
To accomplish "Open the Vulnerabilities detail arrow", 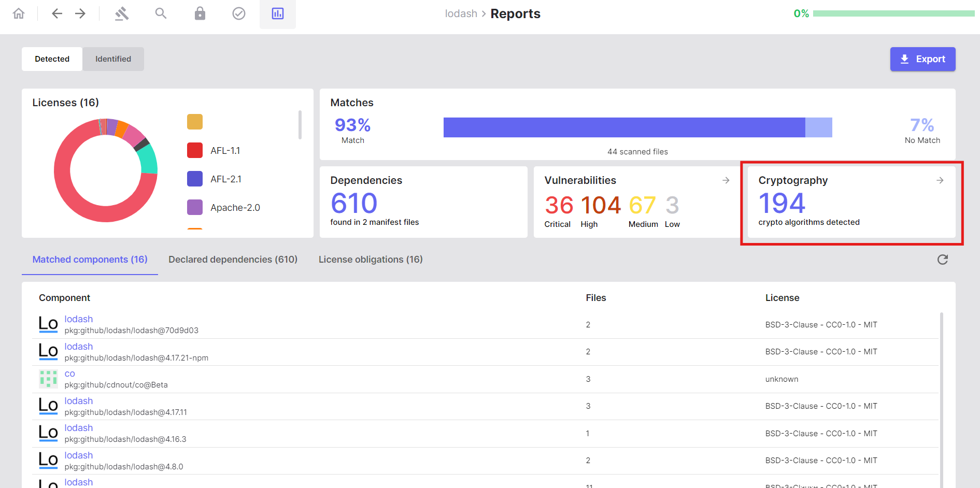I will pos(725,180).
